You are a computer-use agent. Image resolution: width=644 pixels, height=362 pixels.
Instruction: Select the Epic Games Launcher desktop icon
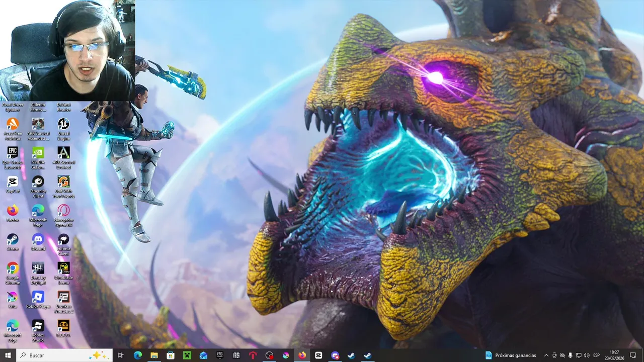(x=12, y=158)
